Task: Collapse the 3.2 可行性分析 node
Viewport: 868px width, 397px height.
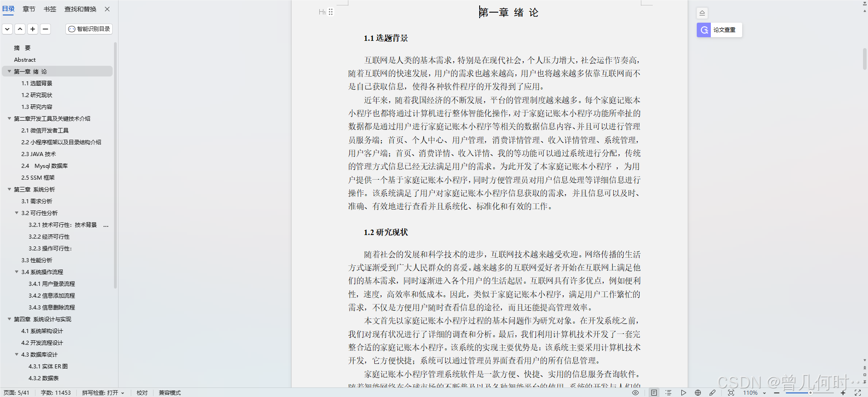Action: pos(16,213)
